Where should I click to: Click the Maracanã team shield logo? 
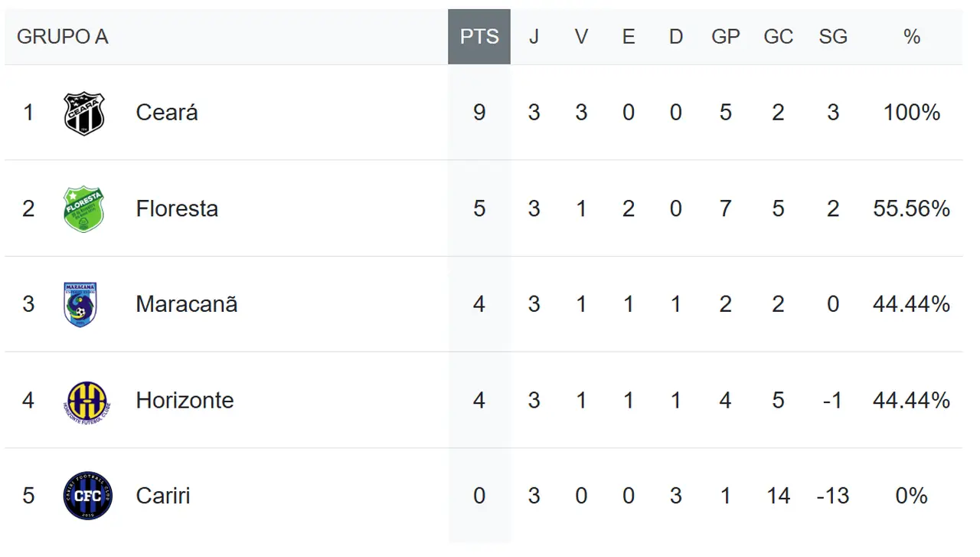point(80,304)
